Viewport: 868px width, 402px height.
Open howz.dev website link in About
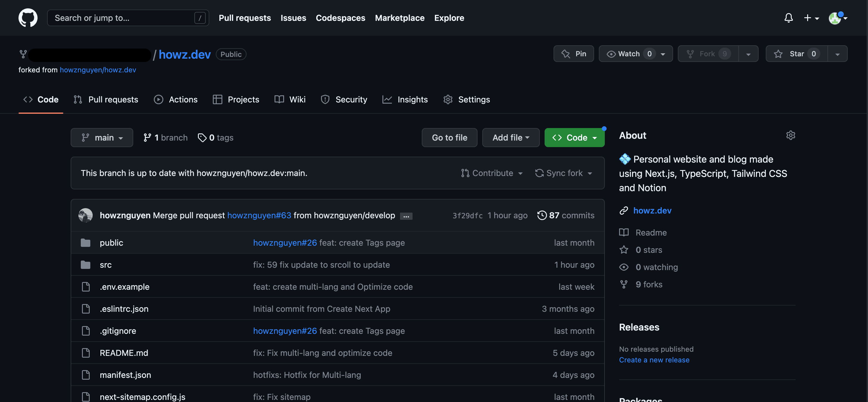point(652,211)
